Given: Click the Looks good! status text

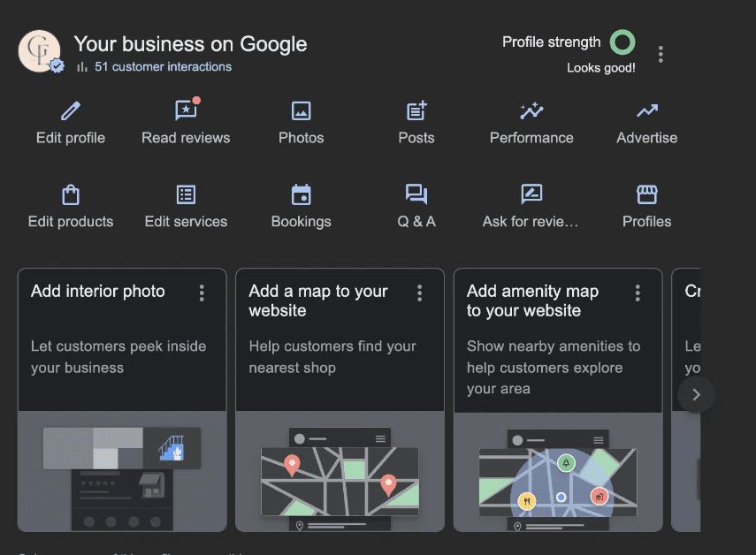Looking at the screenshot, I should [x=601, y=68].
